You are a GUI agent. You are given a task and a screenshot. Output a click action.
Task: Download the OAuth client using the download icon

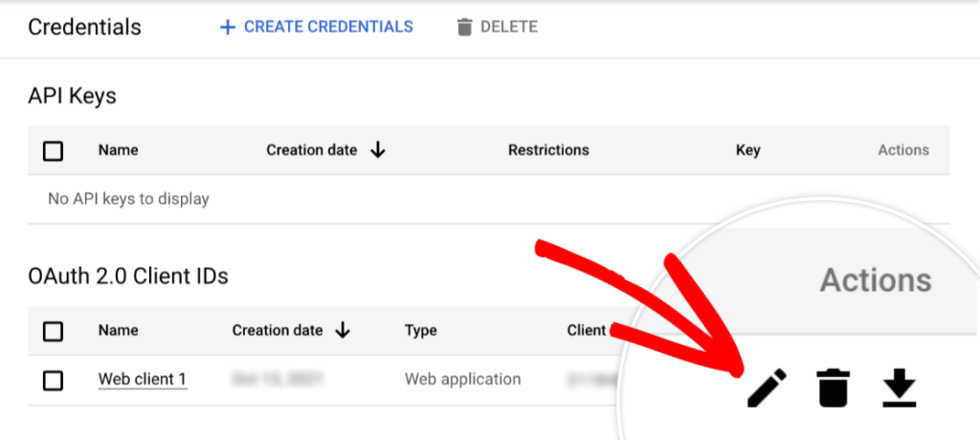(x=899, y=389)
